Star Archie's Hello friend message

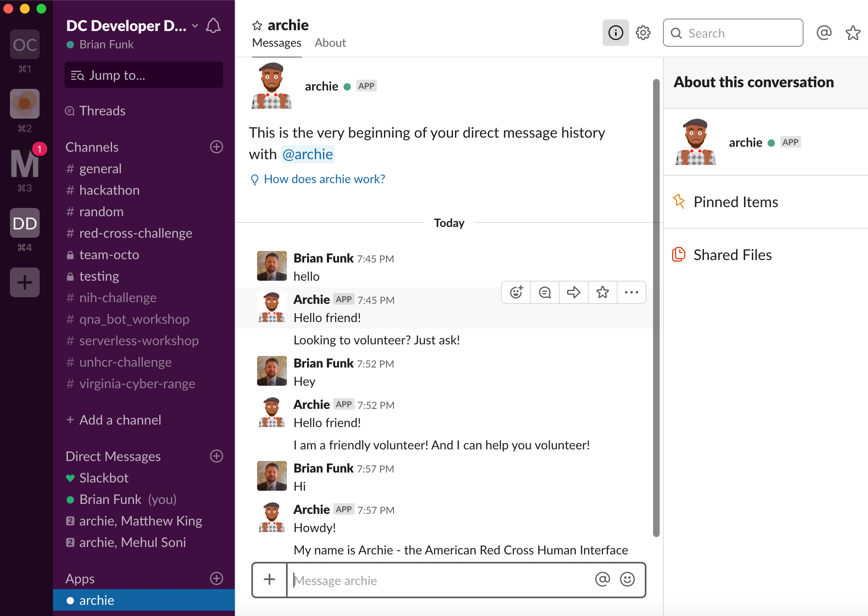coord(602,292)
